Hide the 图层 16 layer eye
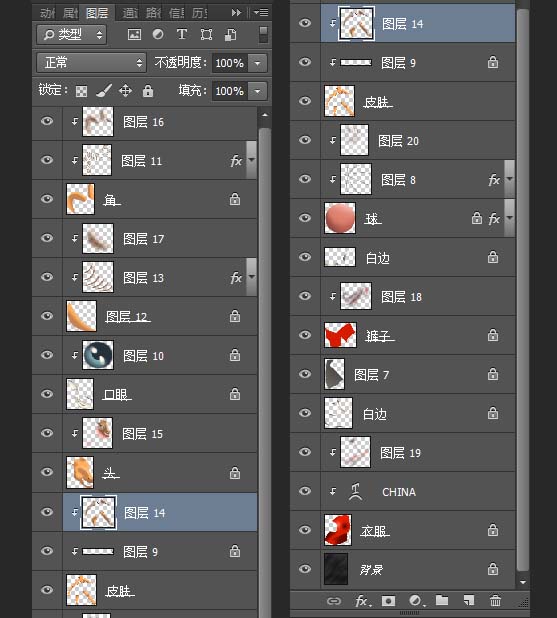 coord(47,121)
